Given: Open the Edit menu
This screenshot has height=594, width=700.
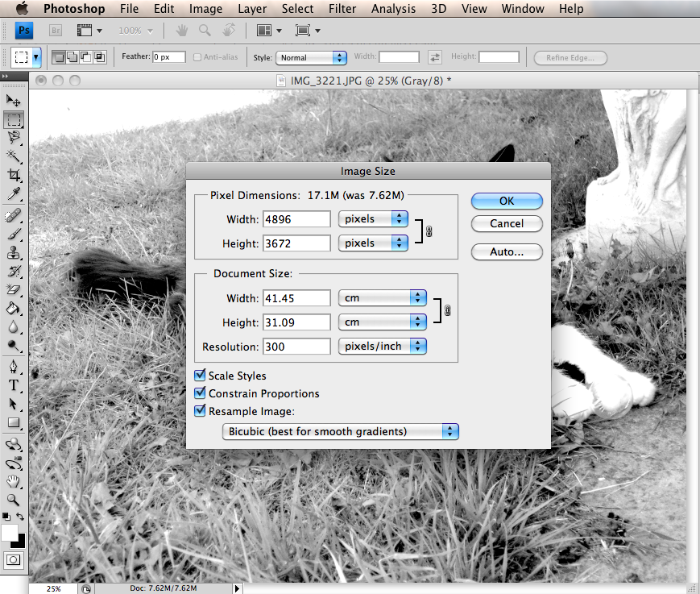Looking at the screenshot, I should click(x=164, y=9).
